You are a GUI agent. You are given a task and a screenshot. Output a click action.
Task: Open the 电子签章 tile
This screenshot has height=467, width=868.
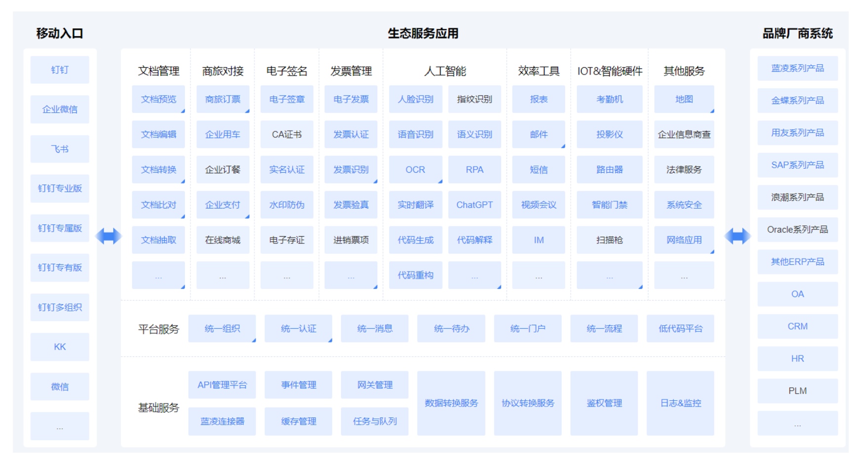coord(287,99)
